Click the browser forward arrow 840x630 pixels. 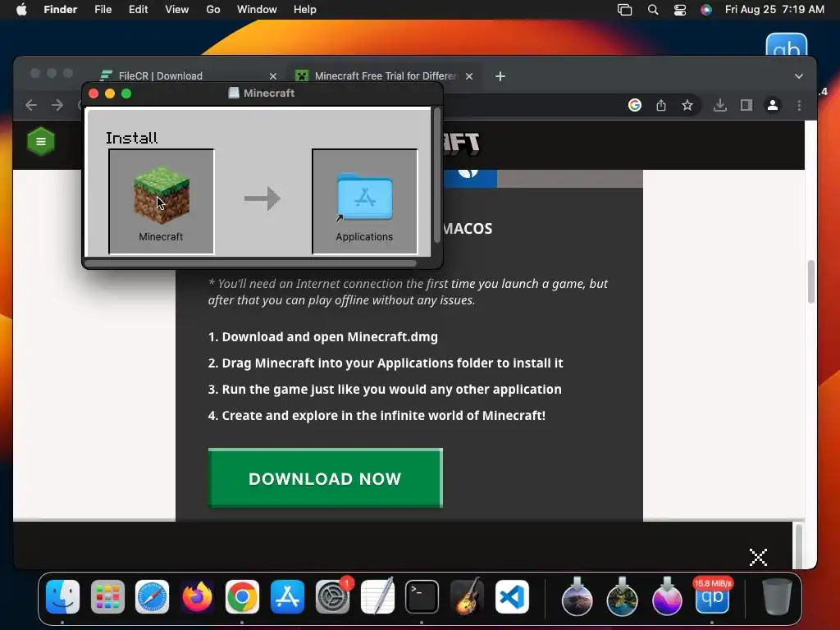(x=57, y=105)
